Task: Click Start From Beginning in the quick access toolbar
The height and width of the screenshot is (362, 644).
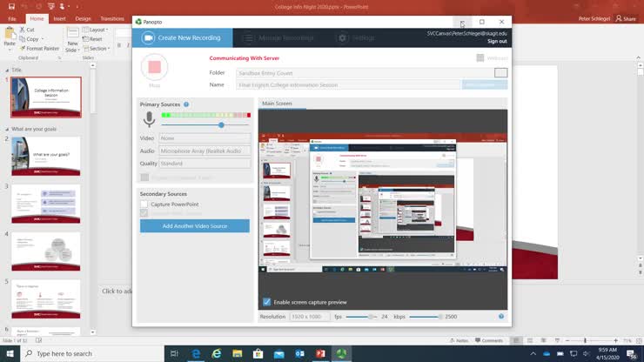Action: (51, 7)
